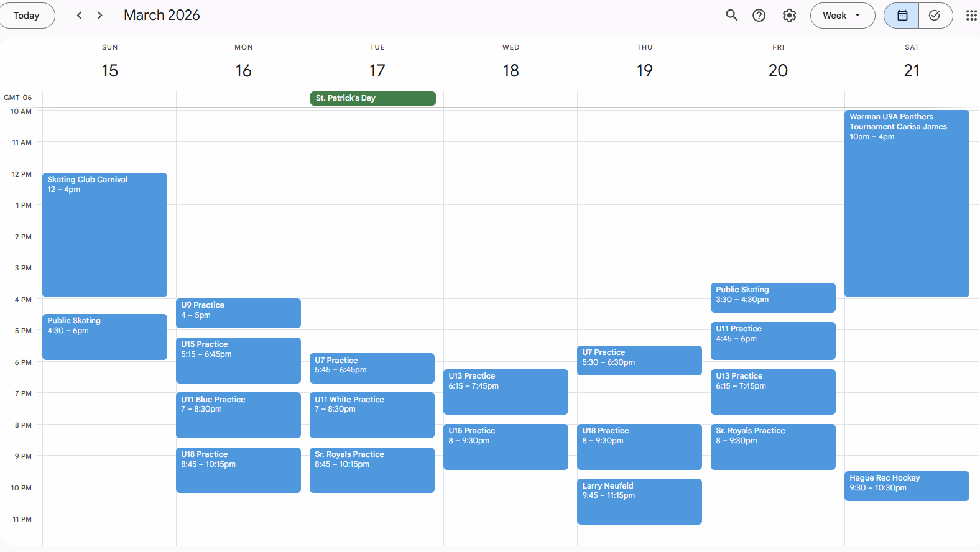Viewport: 980px width, 552px height.
Task: Open U11 White Practice on Tuesday
Action: pos(372,415)
